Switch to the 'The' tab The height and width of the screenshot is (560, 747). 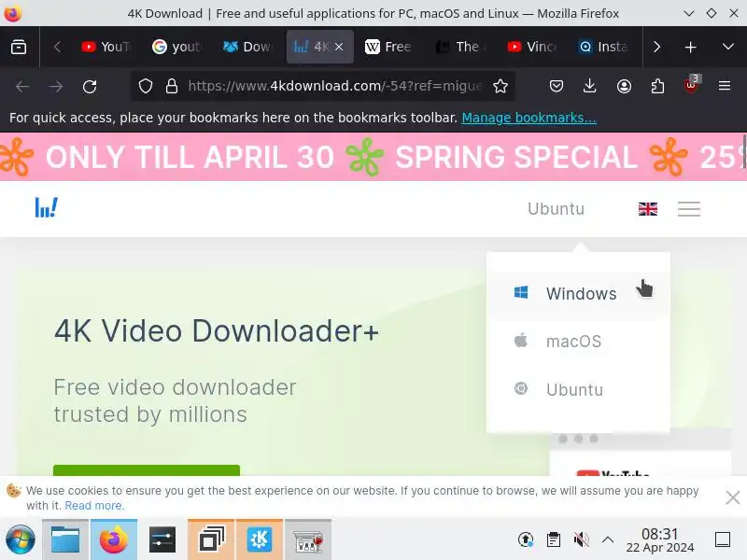pyautogui.click(x=459, y=47)
